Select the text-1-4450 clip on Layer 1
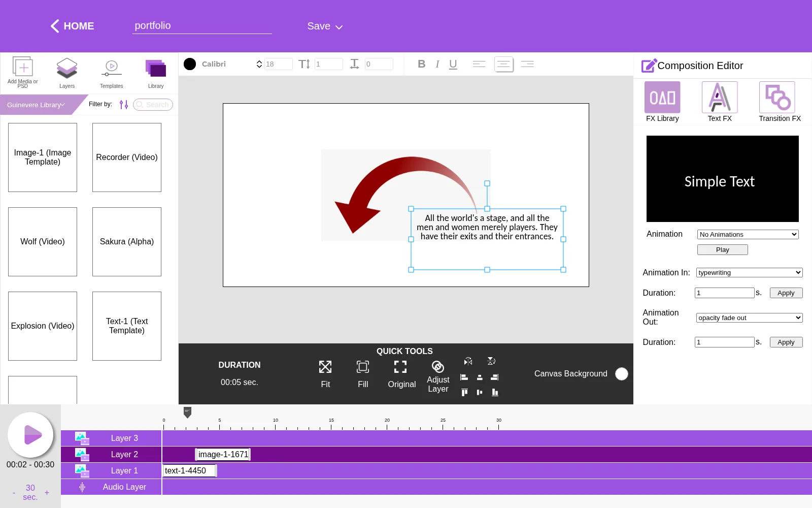 (x=189, y=471)
